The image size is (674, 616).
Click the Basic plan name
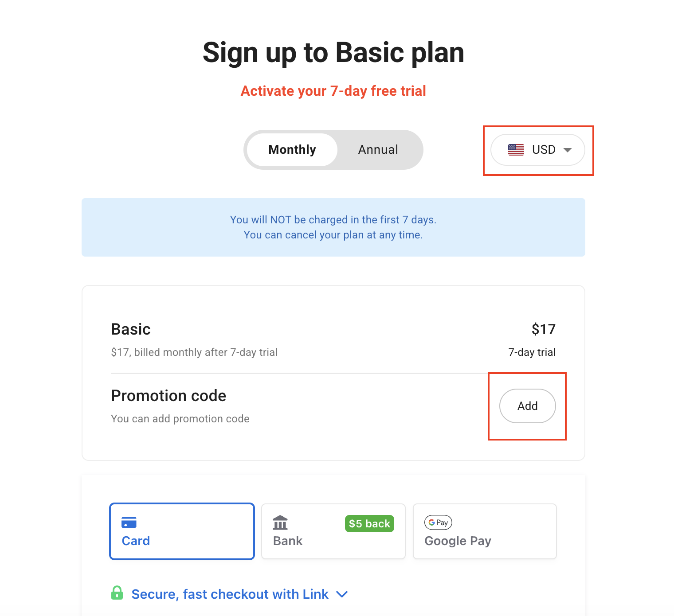coord(131,329)
